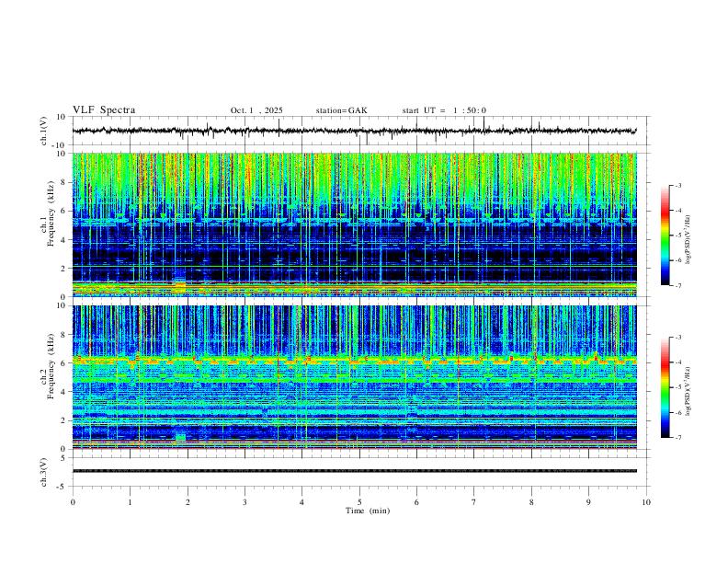Click '-5' on ch.1 color bar scale
The image size is (728, 563).
tap(678, 236)
